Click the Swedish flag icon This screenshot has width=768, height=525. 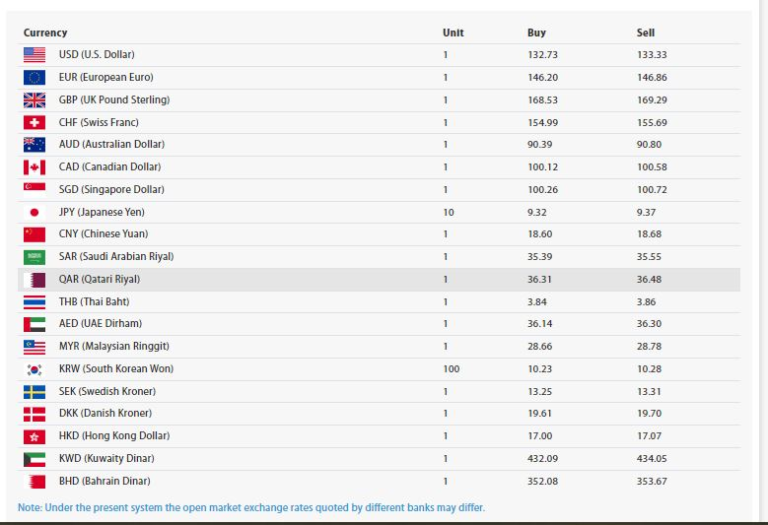[x=34, y=391]
